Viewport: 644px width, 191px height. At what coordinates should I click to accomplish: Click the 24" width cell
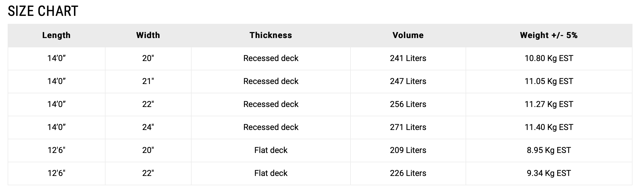(x=148, y=127)
